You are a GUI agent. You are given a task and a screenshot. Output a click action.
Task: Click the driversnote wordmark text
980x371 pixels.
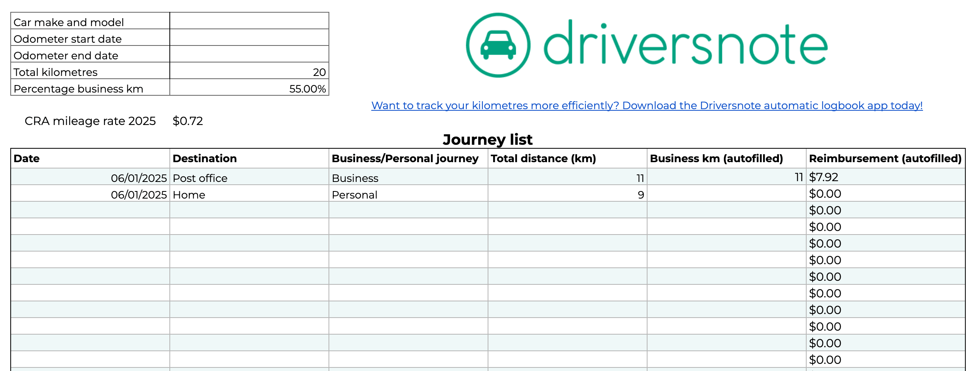pyautogui.click(x=686, y=42)
